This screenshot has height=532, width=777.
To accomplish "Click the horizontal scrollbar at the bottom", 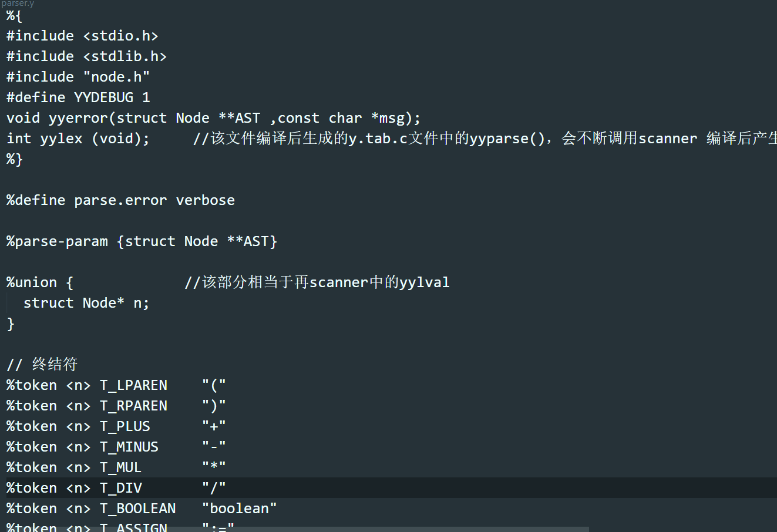I will coord(294,529).
